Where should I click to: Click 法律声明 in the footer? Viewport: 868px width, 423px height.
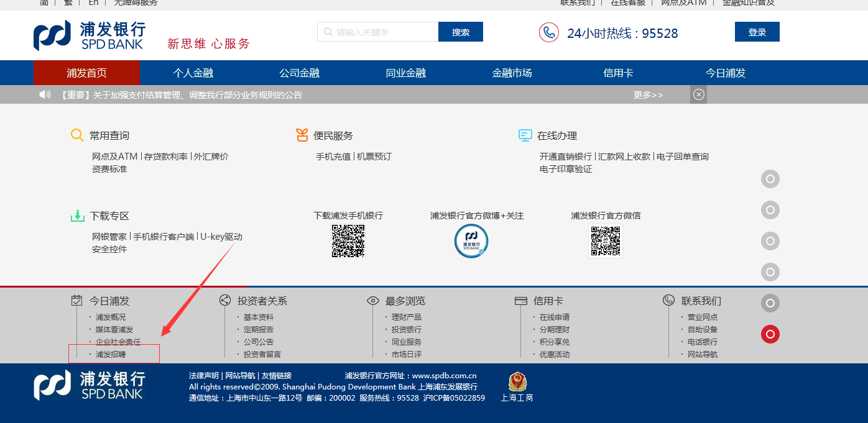[x=204, y=375]
